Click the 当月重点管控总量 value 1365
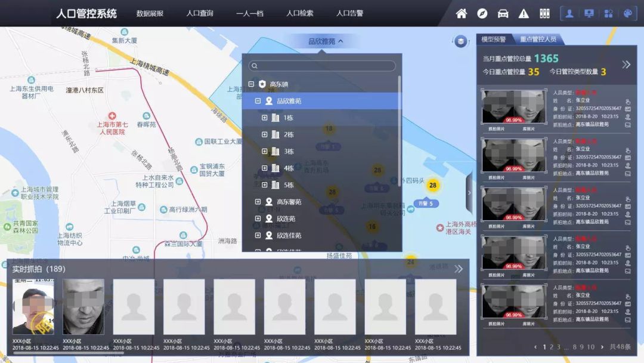 click(x=546, y=59)
